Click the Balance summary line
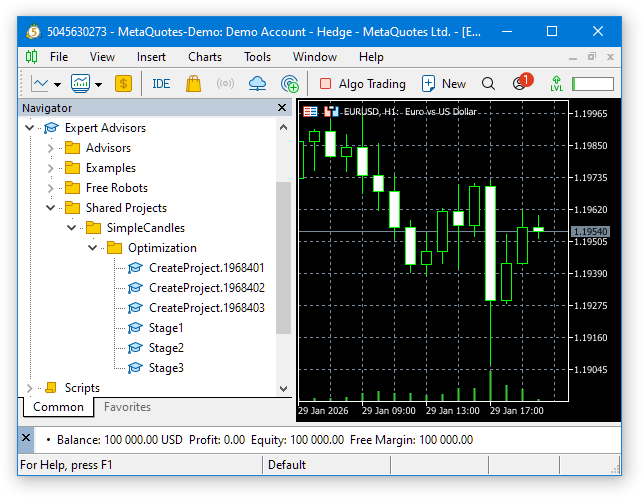Screen dimensions: 643x498 (x=264, y=440)
